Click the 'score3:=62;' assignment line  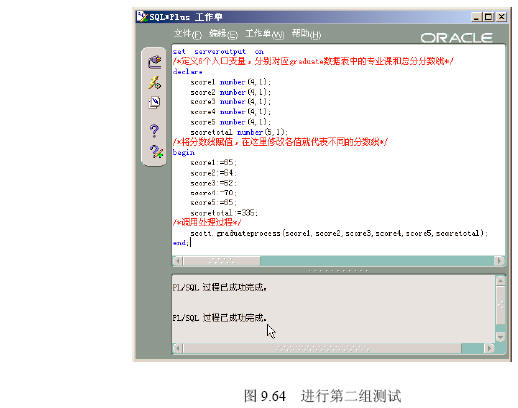click(213, 183)
